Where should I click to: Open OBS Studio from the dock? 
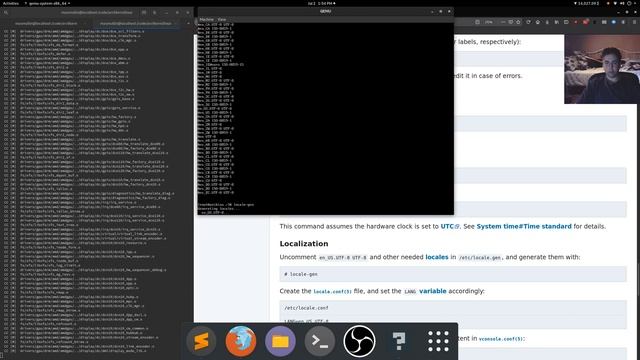click(x=359, y=341)
